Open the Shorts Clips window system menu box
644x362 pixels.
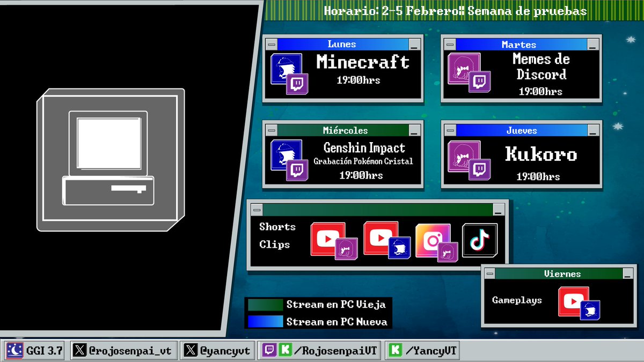[257, 209]
